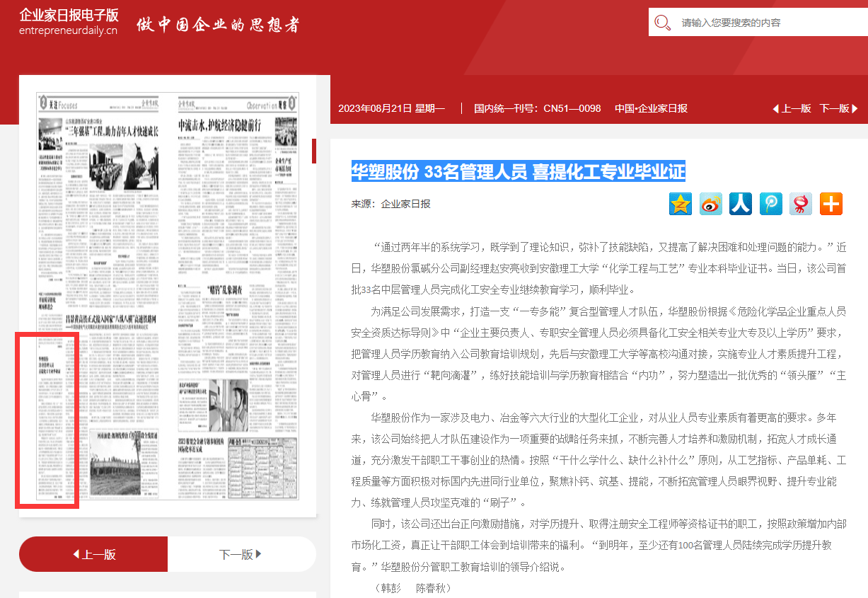
Task: Share via the red octopus icon
Action: click(x=801, y=204)
